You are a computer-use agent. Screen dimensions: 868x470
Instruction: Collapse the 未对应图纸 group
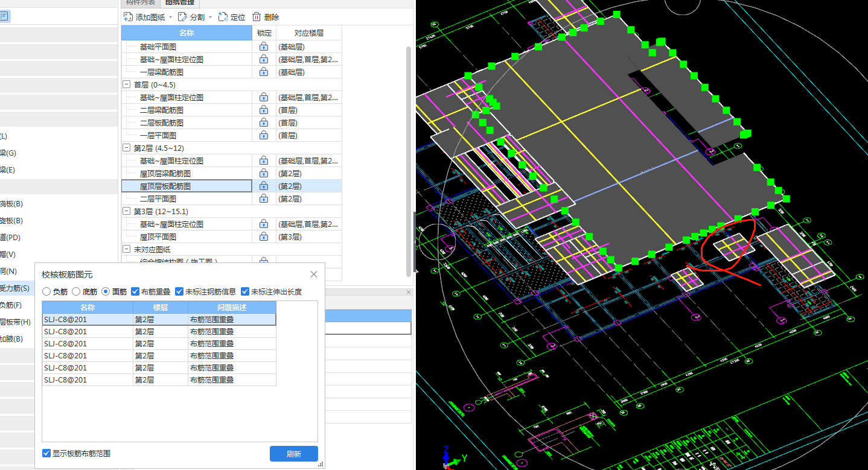click(x=126, y=249)
